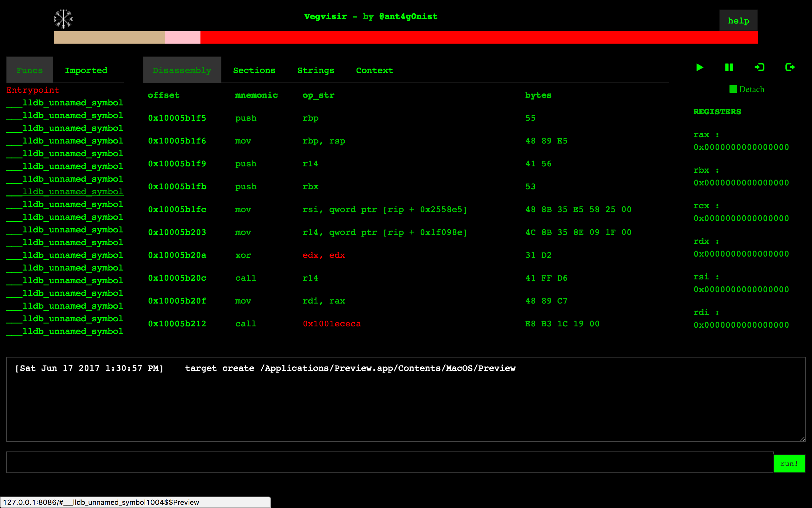Click offset 0x10005b1fb
Screen dimensions: 812x508
pyautogui.click(x=177, y=186)
